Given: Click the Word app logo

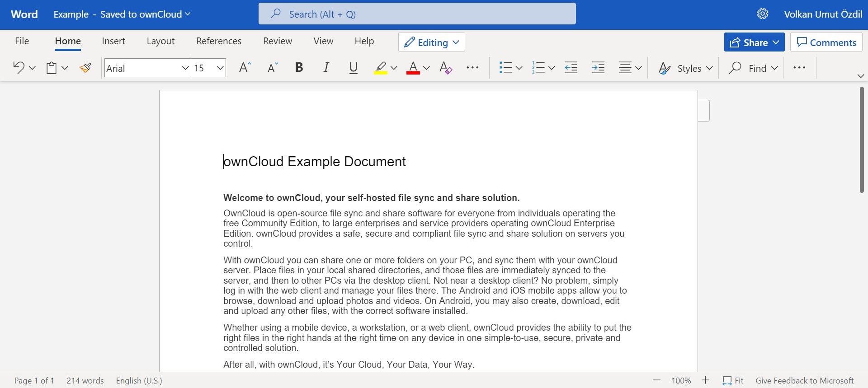Looking at the screenshot, I should click(24, 14).
